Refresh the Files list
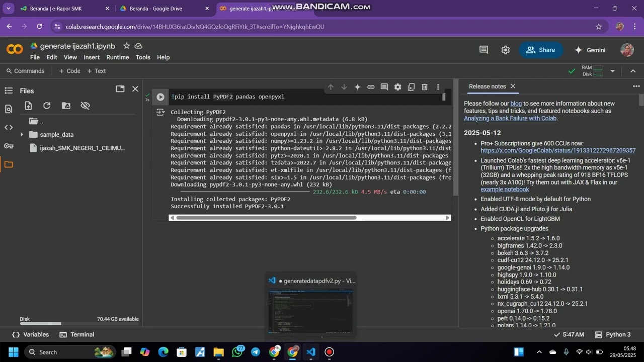Image resolution: width=644 pixels, height=362 pixels. coord(47,106)
